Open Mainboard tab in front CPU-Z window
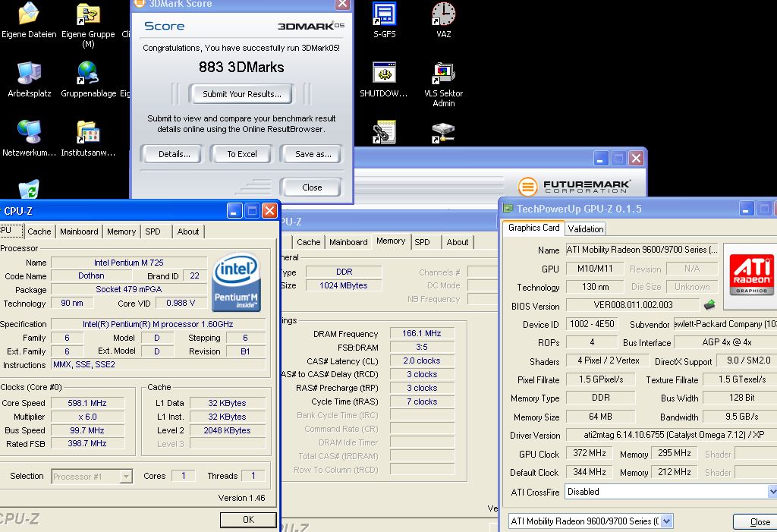The image size is (777, 532). 79,231
